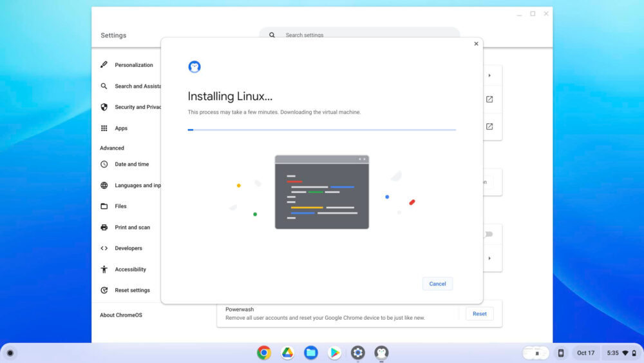This screenshot has width=644, height=363.
Task: Click the Date and time clock icon
Action: 104,164
